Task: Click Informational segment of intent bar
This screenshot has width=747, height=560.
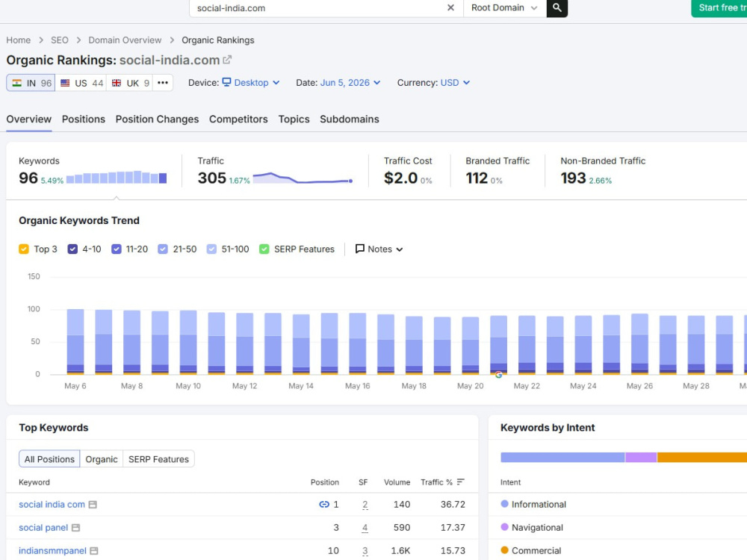Action: click(562, 457)
